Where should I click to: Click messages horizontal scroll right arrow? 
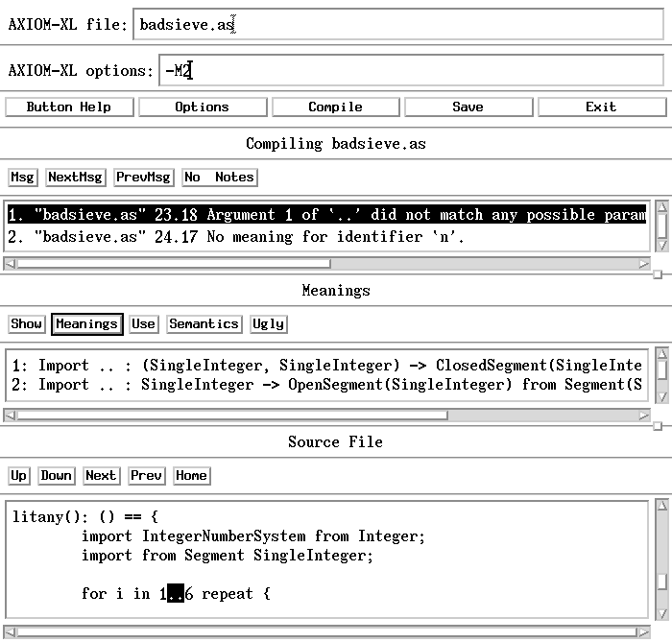coord(644,264)
